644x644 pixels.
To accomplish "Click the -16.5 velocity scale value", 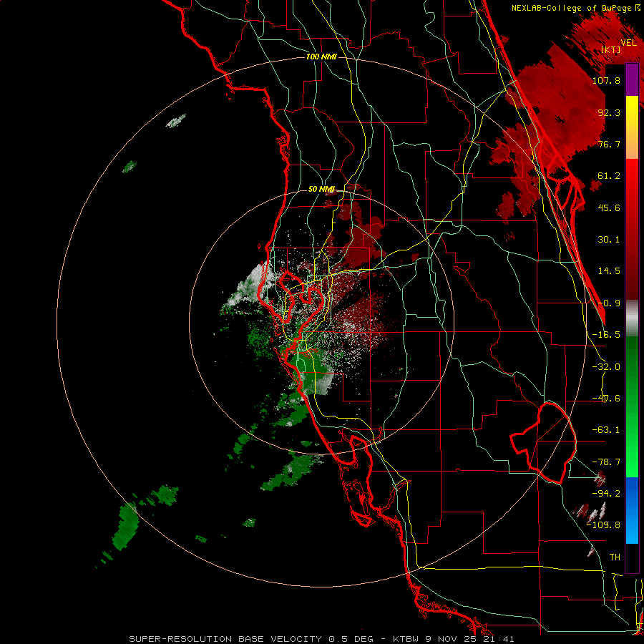I will click(x=606, y=335).
